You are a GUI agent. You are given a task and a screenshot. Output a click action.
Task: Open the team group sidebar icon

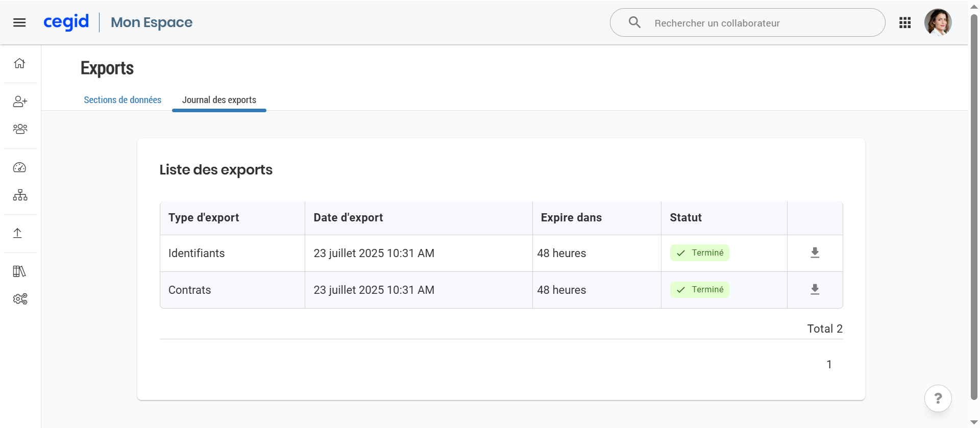coord(20,129)
